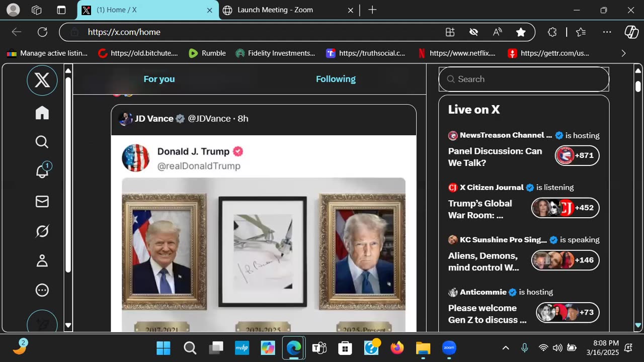Image resolution: width=644 pixels, height=362 pixels.
Task: Click the browser Refresh button
Action: click(x=42, y=32)
